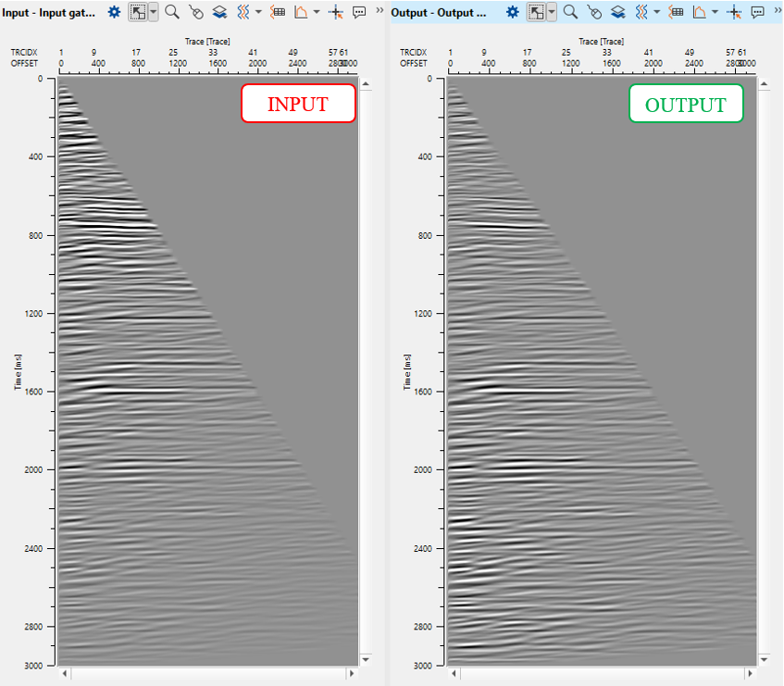784x686 pixels.
Task: Open settings gear in Output panel
Action: click(510, 12)
